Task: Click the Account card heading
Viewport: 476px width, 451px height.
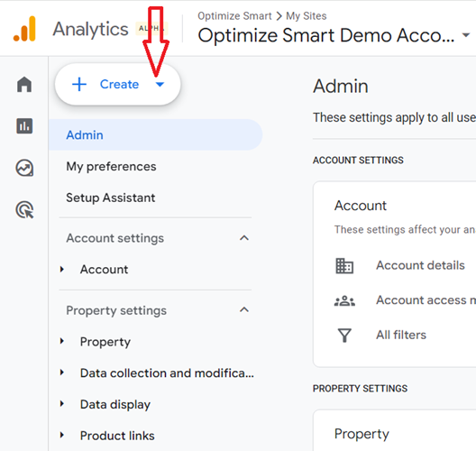Action: (x=361, y=206)
